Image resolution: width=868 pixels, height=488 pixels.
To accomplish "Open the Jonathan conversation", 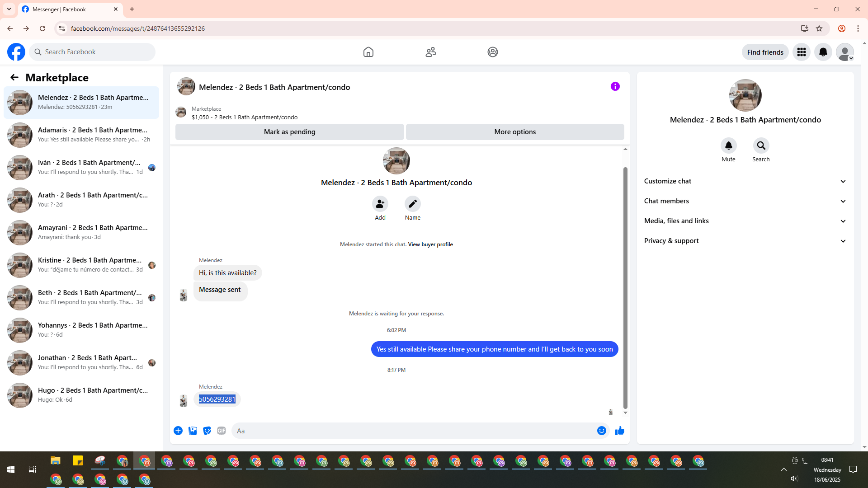I will [81, 363].
